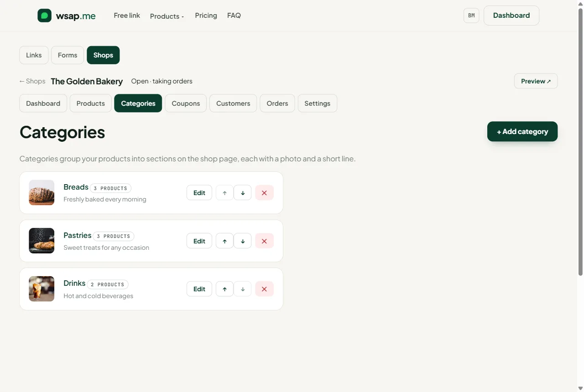Delete the Breads category
The image size is (584, 392).
point(264,193)
